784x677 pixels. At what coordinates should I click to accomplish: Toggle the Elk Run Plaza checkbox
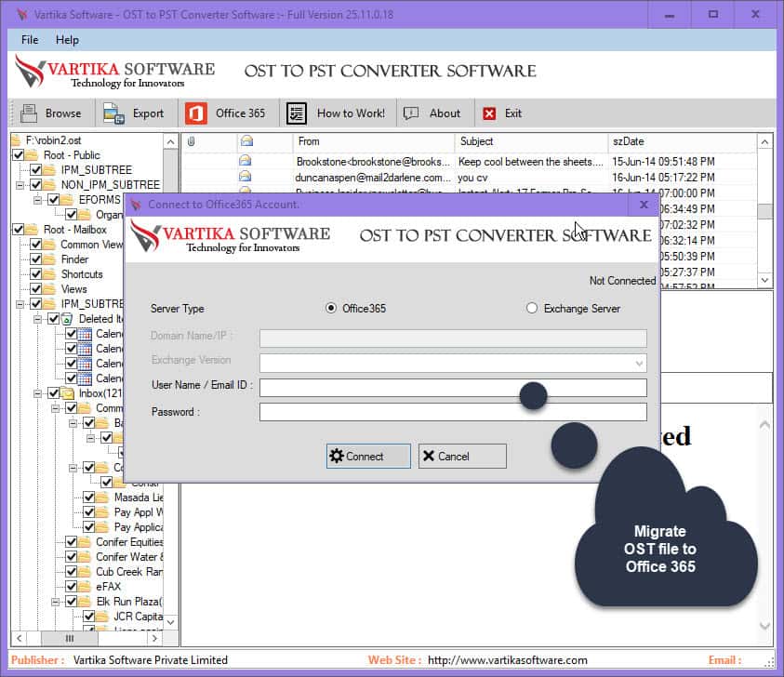(72, 601)
